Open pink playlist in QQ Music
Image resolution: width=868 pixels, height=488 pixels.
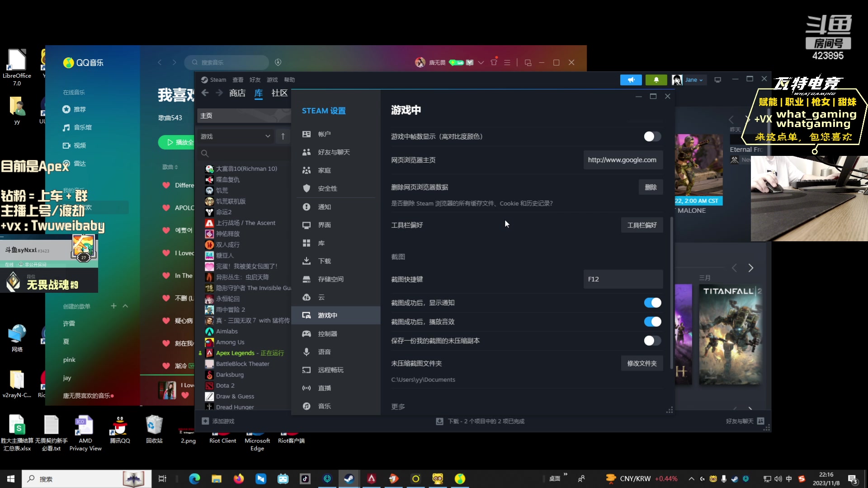point(69,360)
